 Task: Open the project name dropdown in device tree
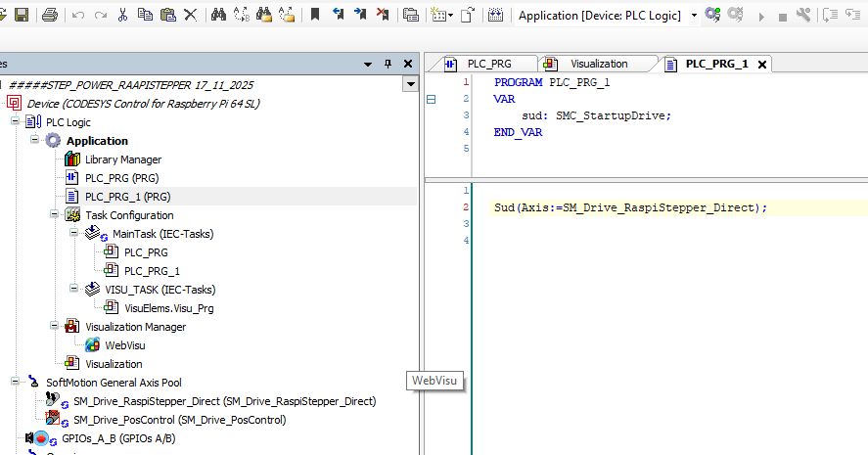click(410, 85)
